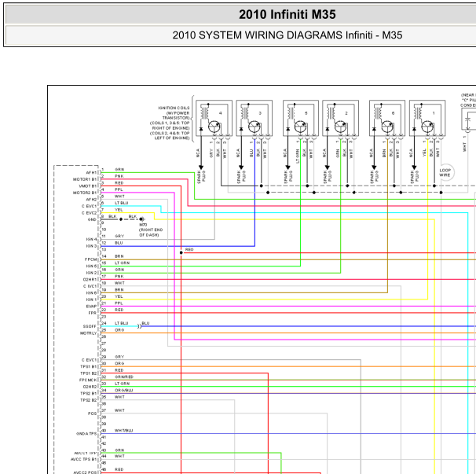Click the 'GNDA TPS' pin label
The height and width of the screenshot is (474, 476).
click(x=86, y=434)
